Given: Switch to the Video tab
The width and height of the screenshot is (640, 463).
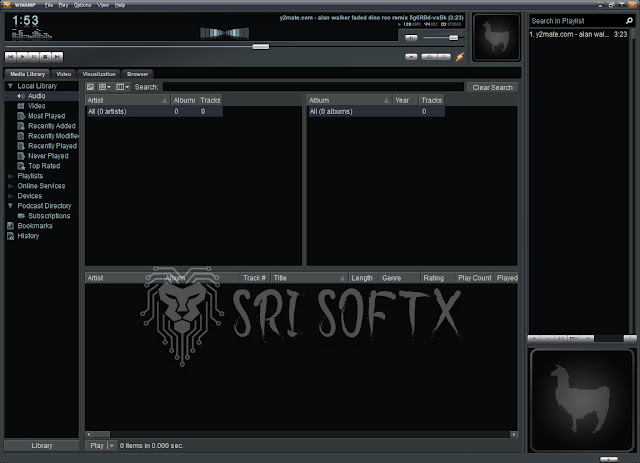Looking at the screenshot, I should point(64,74).
